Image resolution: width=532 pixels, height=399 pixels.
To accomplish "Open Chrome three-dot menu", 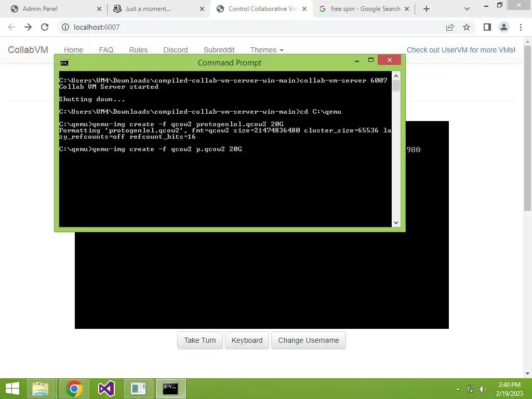I will [x=521, y=27].
